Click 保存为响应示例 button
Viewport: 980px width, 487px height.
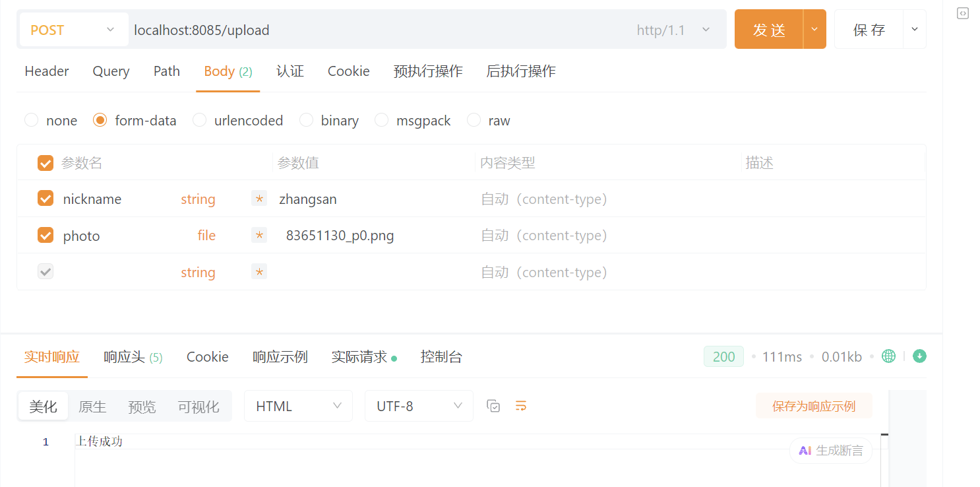[813, 406]
